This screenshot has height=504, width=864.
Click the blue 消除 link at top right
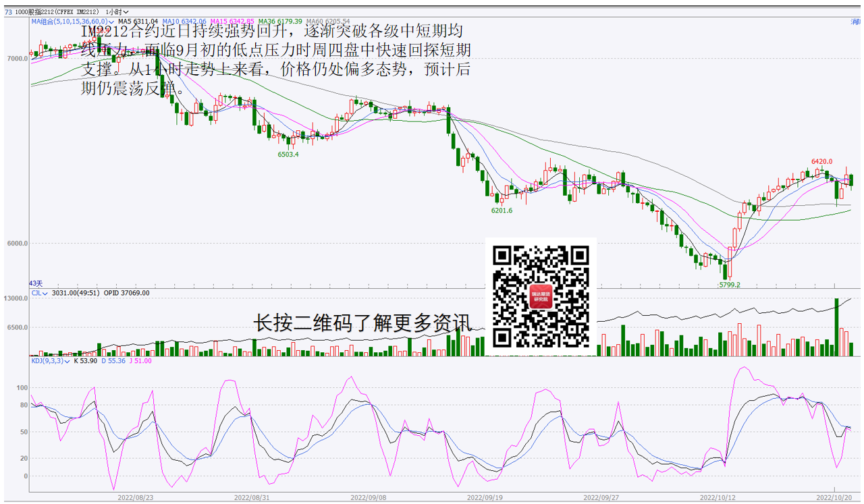(x=855, y=22)
